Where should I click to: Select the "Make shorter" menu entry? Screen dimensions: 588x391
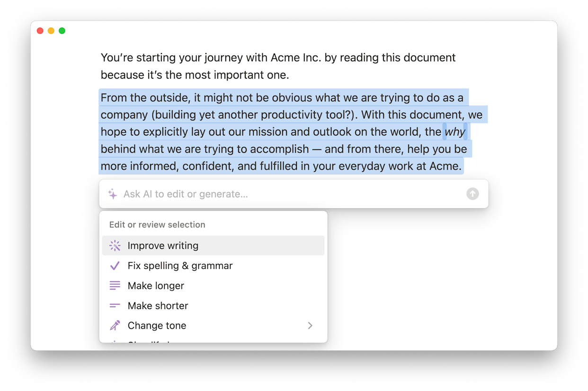click(158, 306)
